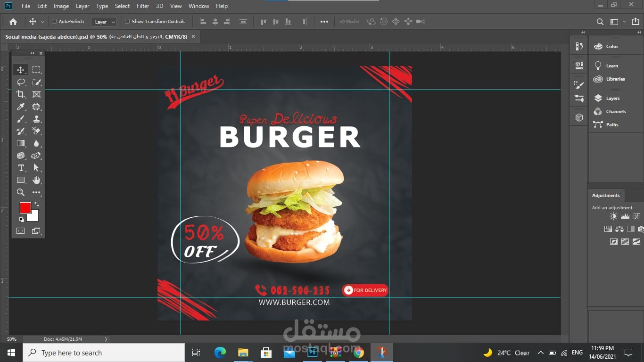The height and width of the screenshot is (362, 644).
Task: Select the Hand tool
Action: 36,180
